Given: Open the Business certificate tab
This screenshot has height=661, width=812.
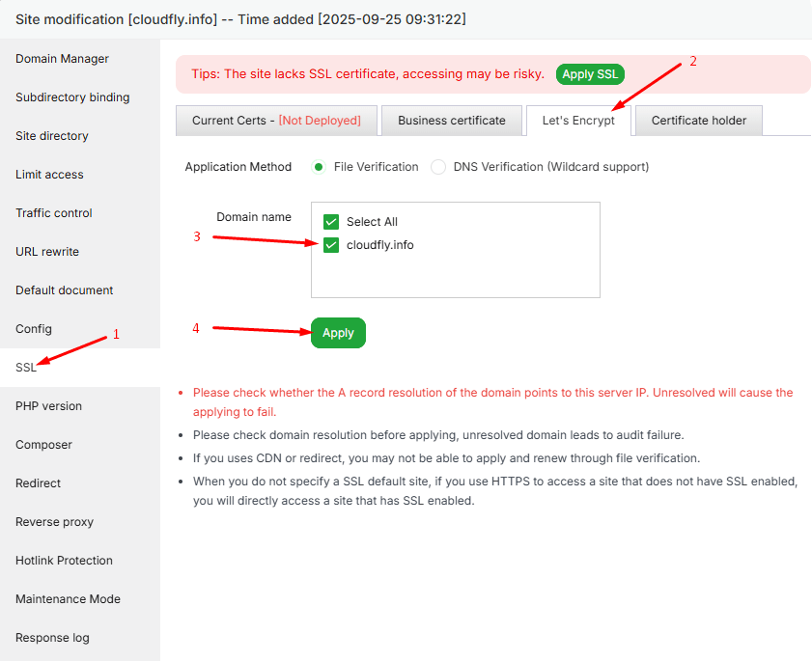Looking at the screenshot, I should (x=451, y=121).
